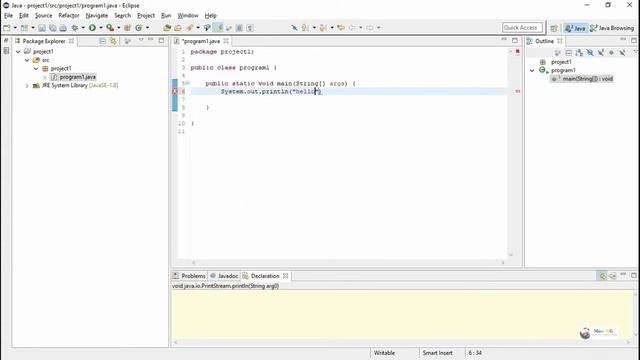This screenshot has width=640, height=360.
Task: Expand the JRE System Library node
Action: 27,86
